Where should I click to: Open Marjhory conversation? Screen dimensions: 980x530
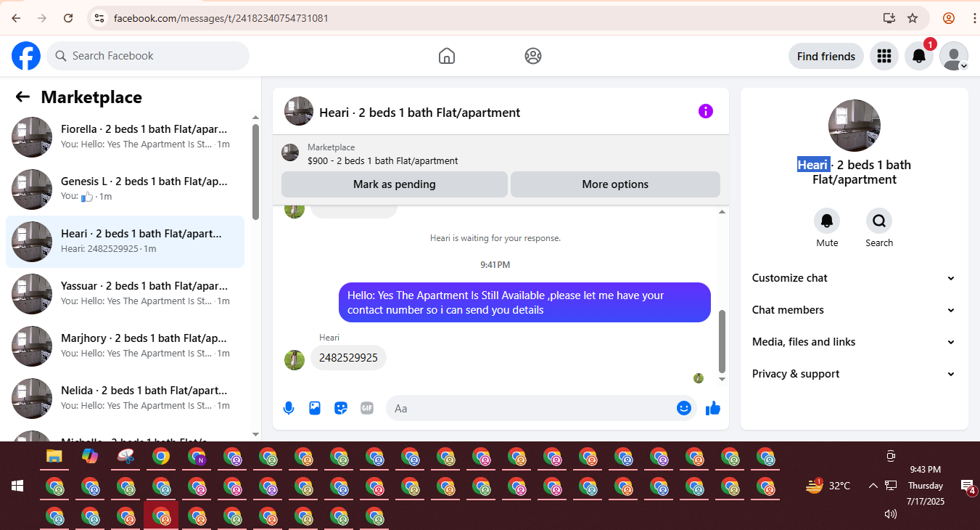[x=125, y=346]
